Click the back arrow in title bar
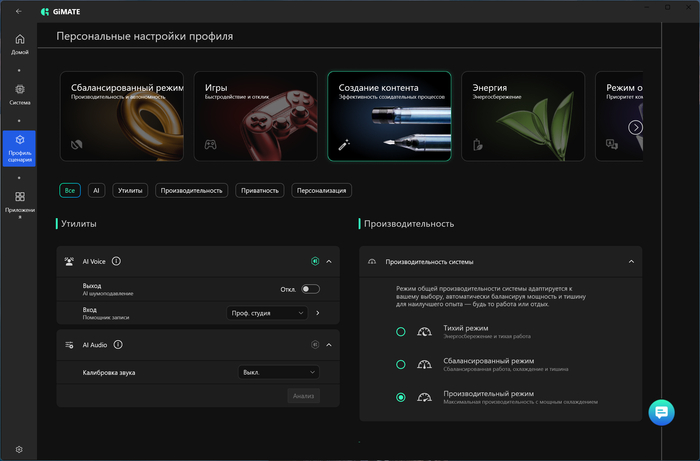 [19, 11]
